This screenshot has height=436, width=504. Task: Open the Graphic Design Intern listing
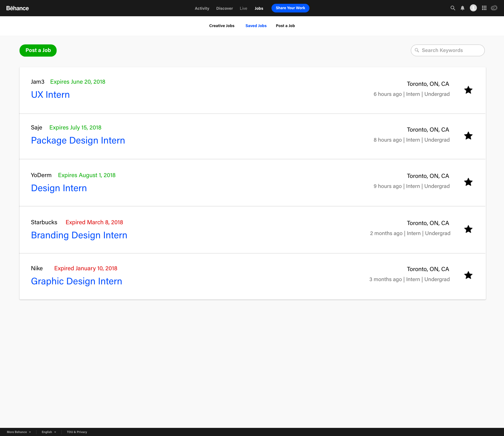(x=76, y=281)
